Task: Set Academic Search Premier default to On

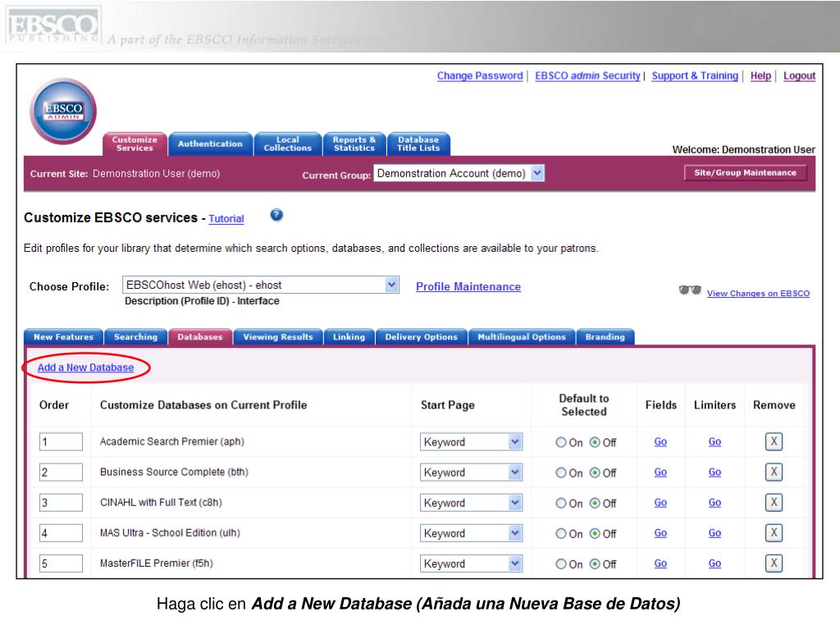Action: (561, 442)
